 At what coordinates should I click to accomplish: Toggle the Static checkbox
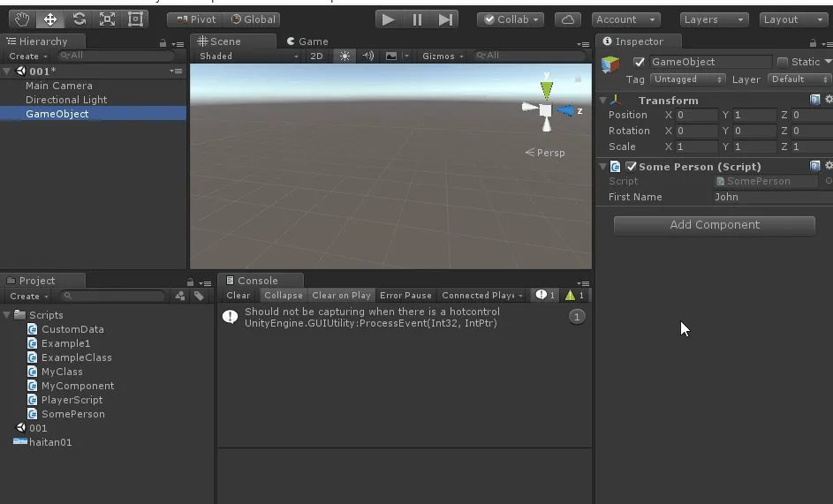783,62
